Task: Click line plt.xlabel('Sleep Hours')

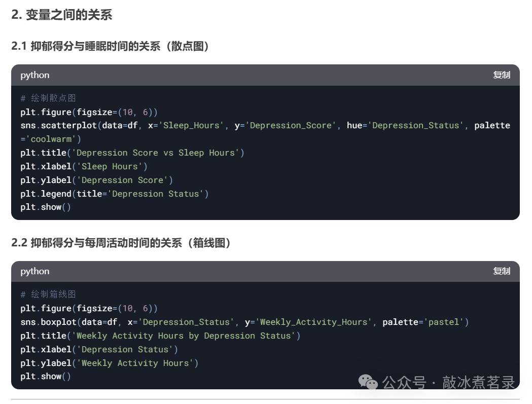Action: coord(84,167)
